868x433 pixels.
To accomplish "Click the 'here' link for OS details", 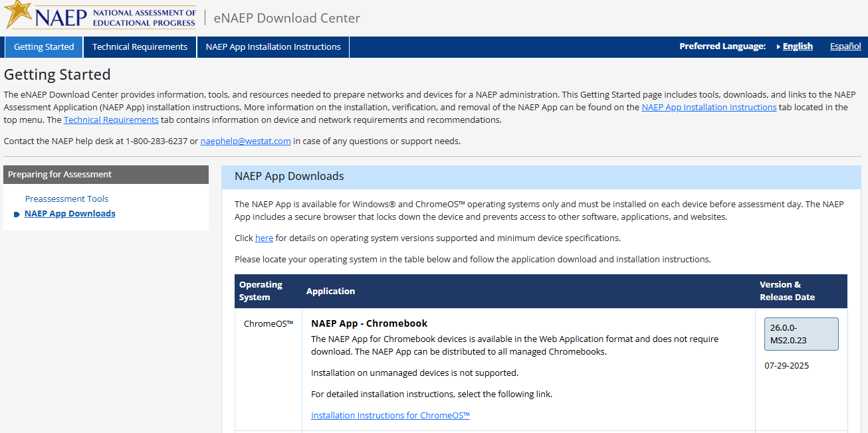I will [264, 238].
